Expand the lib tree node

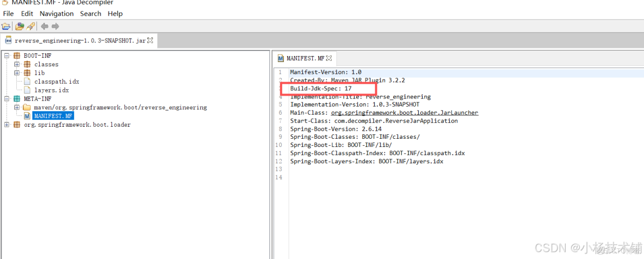pyautogui.click(x=17, y=73)
